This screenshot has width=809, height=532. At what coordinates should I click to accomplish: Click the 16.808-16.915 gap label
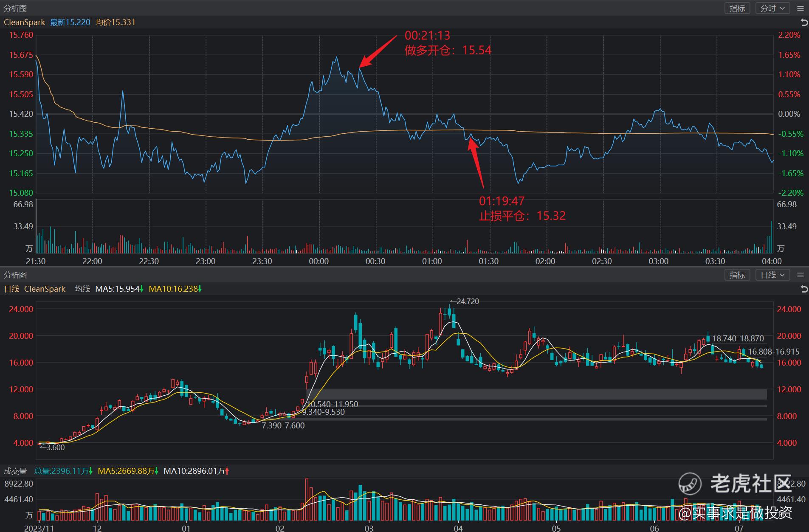pos(774,352)
